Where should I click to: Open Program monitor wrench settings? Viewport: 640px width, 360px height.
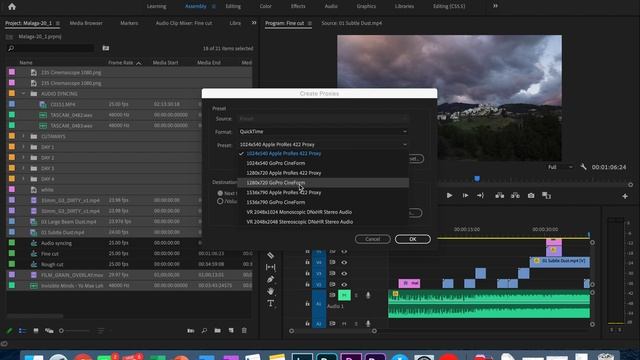coord(583,167)
